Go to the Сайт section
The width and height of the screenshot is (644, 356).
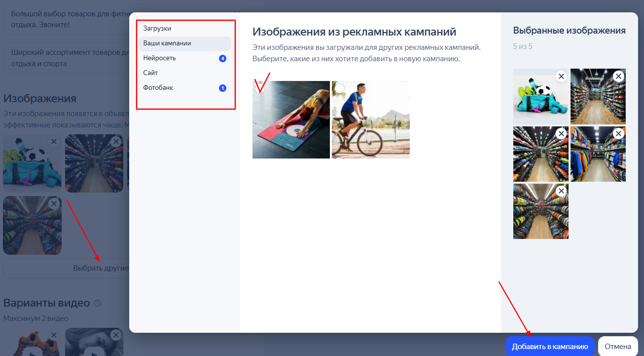tap(185, 73)
